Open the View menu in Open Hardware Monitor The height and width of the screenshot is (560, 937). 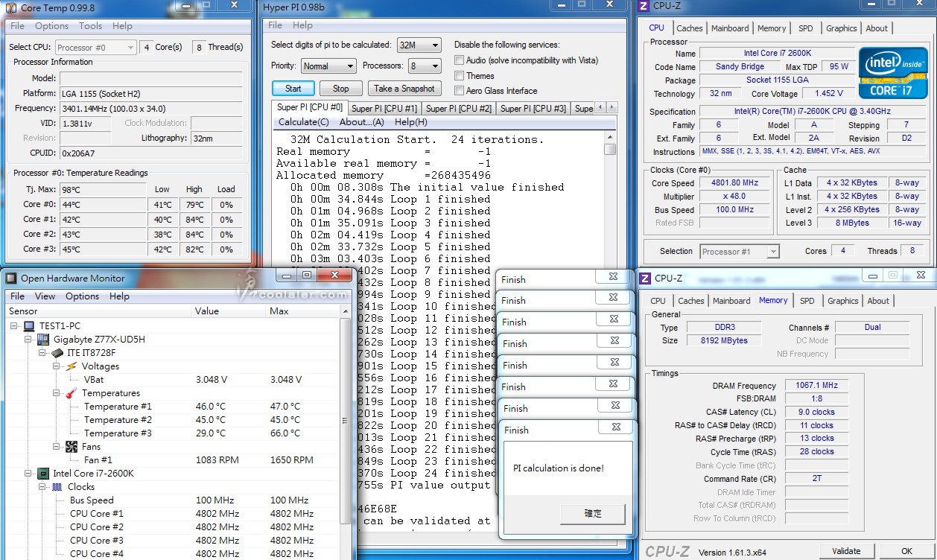coord(45,296)
